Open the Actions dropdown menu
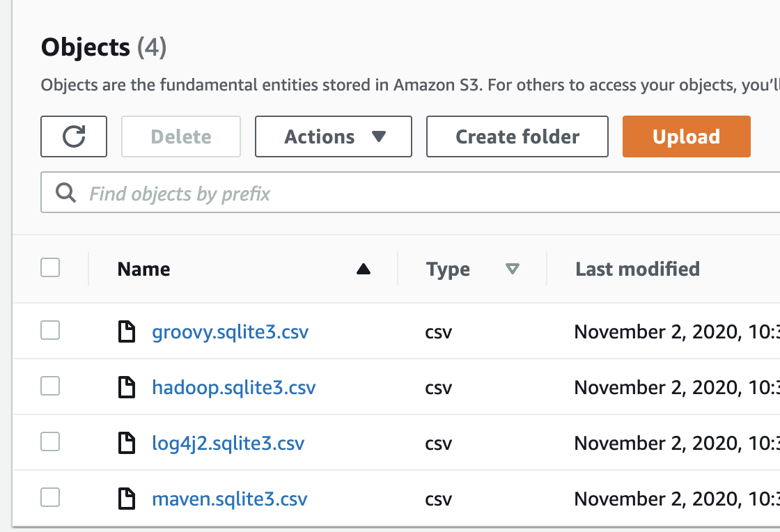This screenshot has height=532, width=780. tap(334, 136)
